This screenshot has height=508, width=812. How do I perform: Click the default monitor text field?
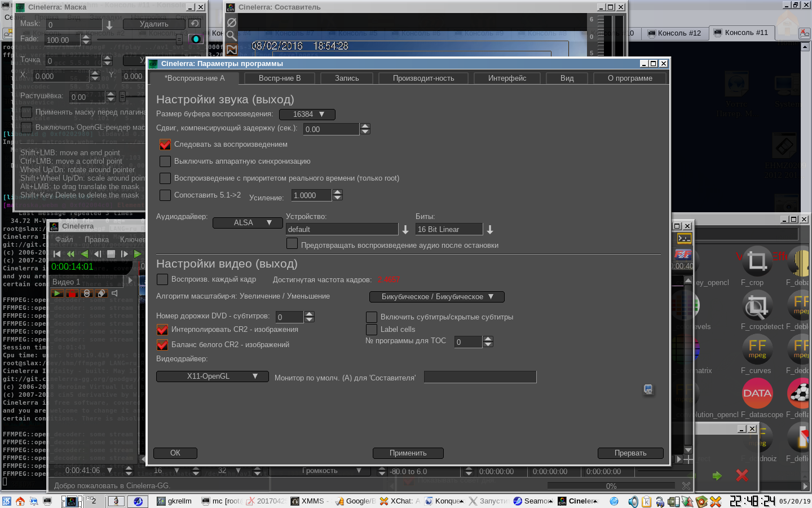point(480,377)
